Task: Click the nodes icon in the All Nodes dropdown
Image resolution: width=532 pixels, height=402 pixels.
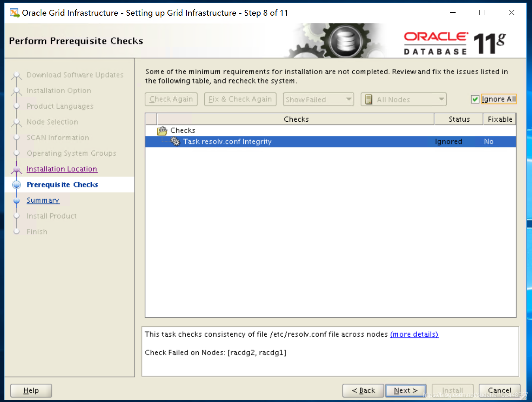Action: pyautogui.click(x=368, y=99)
